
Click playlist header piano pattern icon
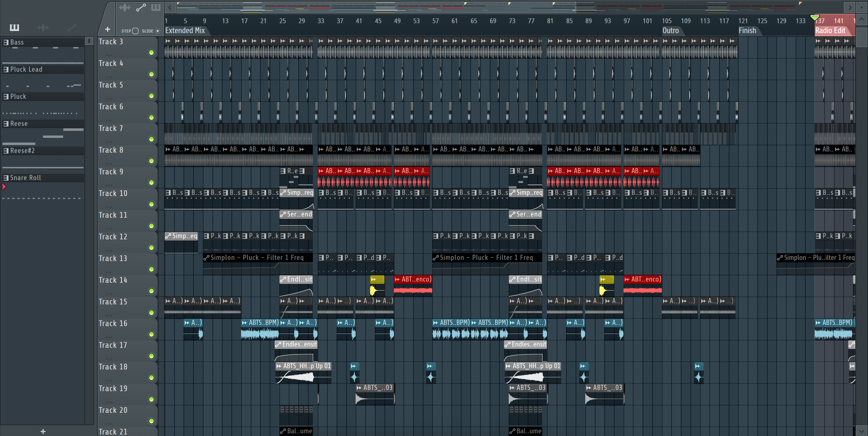pyautogui.click(x=156, y=7)
